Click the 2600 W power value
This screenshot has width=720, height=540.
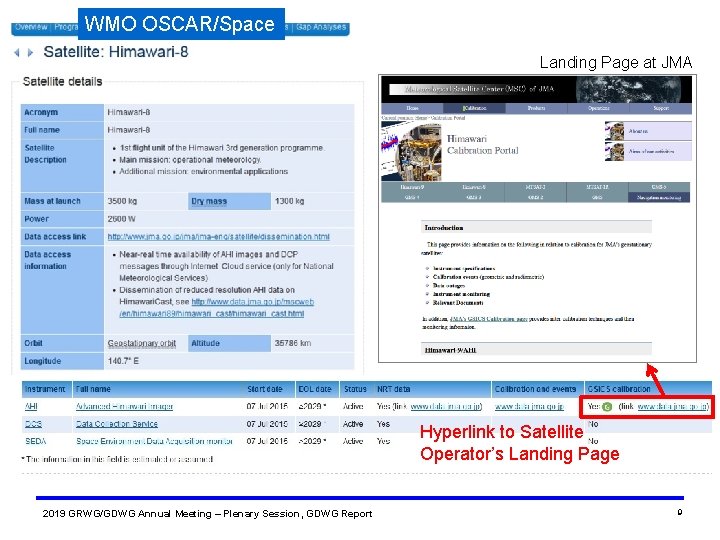[x=121, y=219]
